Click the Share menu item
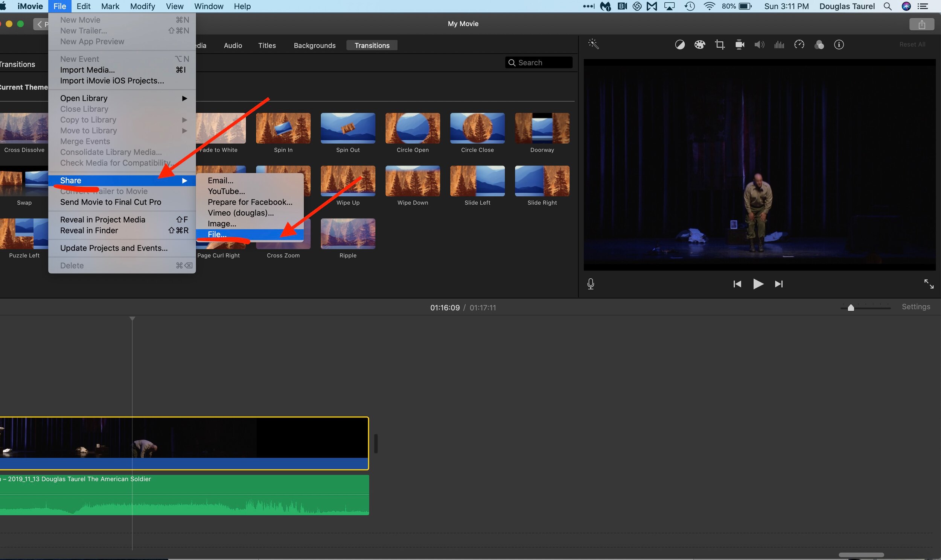Viewport: 941px width, 560px height. (x=122, y=181)
